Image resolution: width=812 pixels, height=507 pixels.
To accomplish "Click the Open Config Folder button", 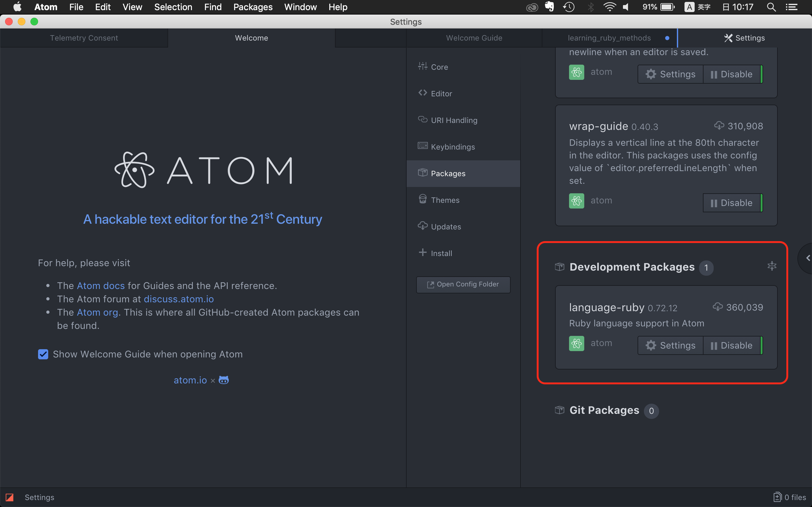I will point(463,284).
